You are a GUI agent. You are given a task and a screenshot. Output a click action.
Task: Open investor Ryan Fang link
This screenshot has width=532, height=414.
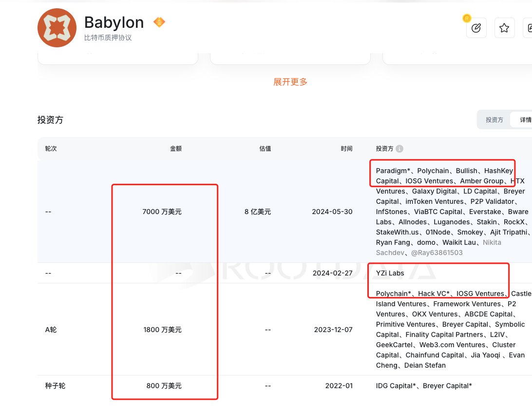[x=393, y=242]
